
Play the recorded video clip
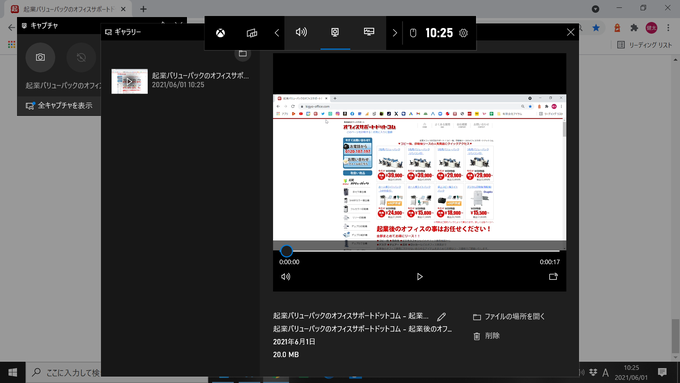(x=419, y=277)
